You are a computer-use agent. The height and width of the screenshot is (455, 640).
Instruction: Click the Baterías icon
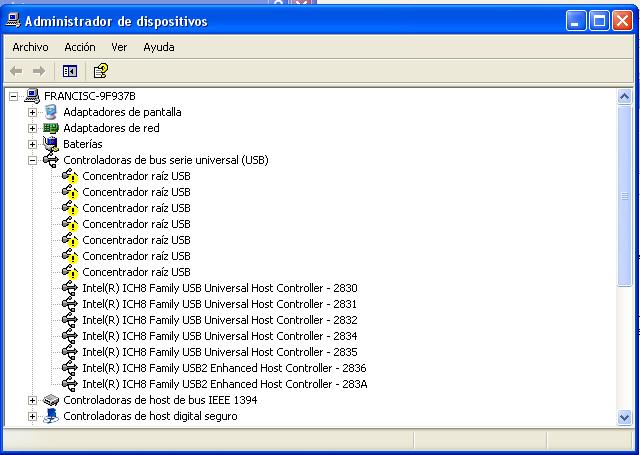click(51, 144)
